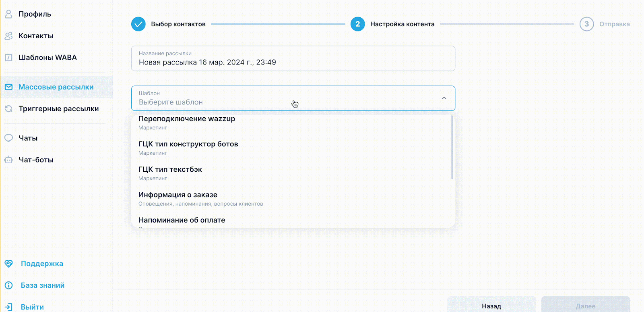
Task: Click the step 3 circle
Action: (586, 24)
